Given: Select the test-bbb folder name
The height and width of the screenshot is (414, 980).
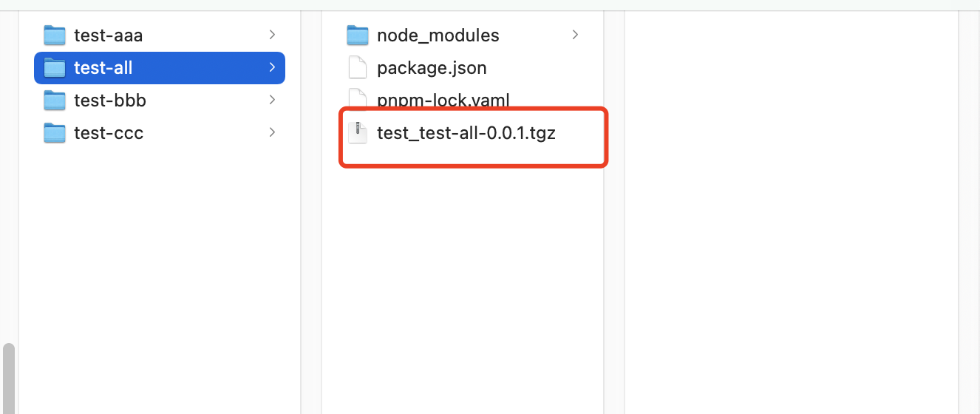Looking at the screenshot, I should (x=110, y=101).
